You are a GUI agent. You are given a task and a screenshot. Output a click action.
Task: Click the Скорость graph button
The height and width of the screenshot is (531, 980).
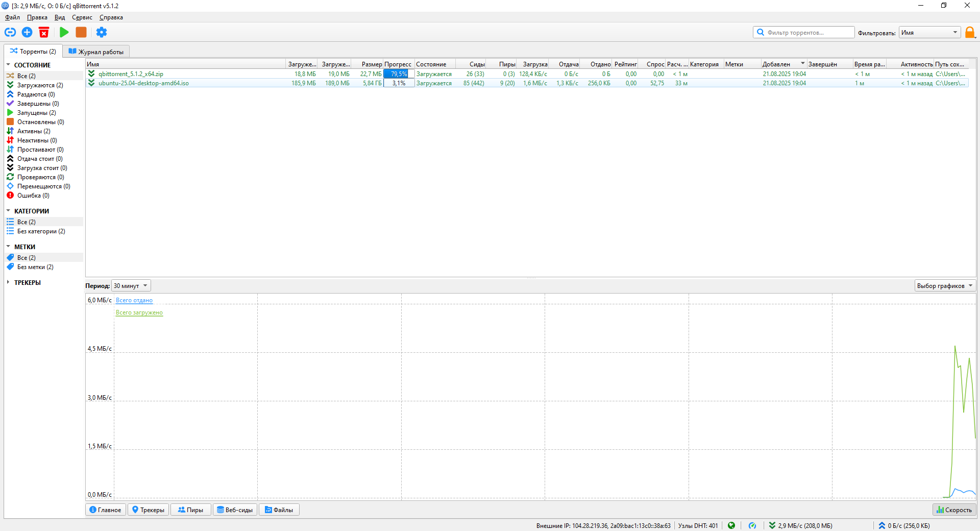point(954,510)
